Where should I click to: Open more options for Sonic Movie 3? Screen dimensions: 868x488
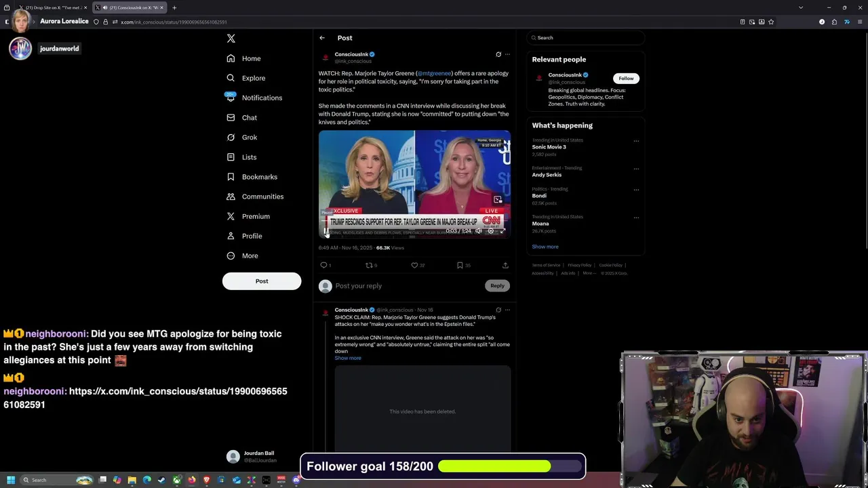click(x=636, y=141)
